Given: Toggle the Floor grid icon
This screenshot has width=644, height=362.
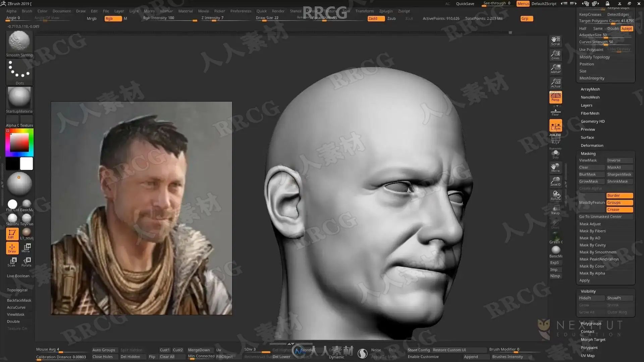Looking at the screenshot, I should point(555,112).
